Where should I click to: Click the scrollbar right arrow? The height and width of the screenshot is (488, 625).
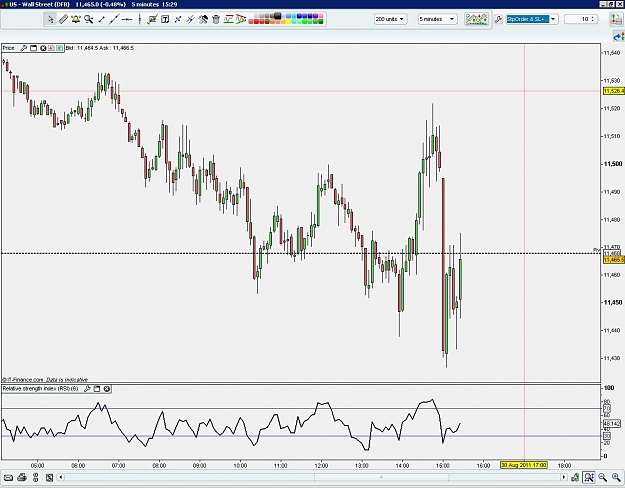coord(564,477)
